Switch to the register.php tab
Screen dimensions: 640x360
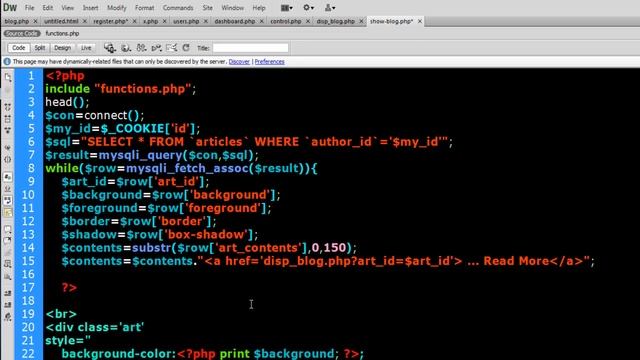click(x=111, y=21)
